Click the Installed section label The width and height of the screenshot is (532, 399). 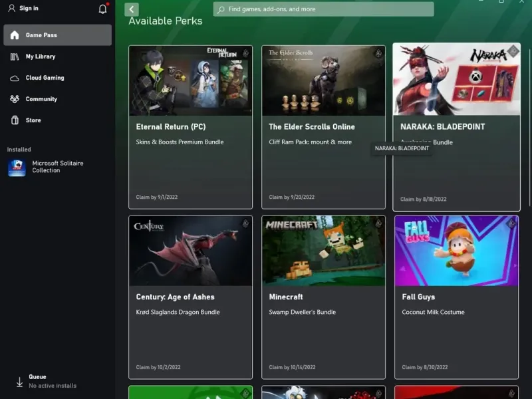(x=19, y=150)
